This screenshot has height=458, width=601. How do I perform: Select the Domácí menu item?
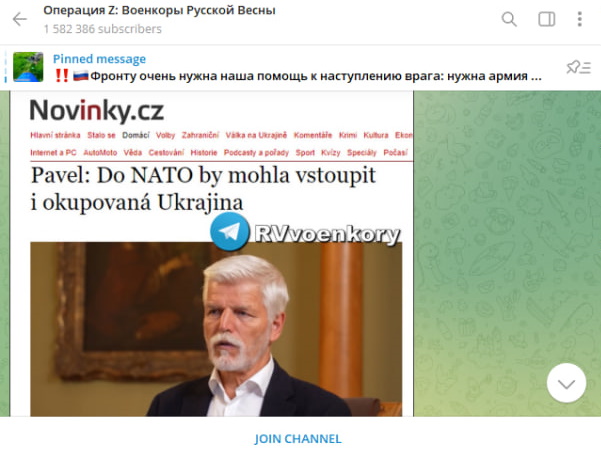tap(136, 135)
